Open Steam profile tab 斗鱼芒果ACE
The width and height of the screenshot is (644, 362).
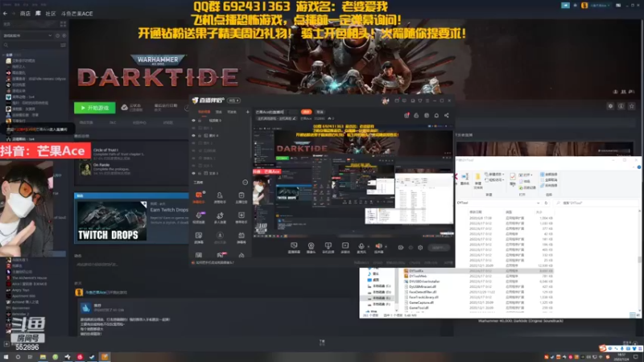click(76, 14)
